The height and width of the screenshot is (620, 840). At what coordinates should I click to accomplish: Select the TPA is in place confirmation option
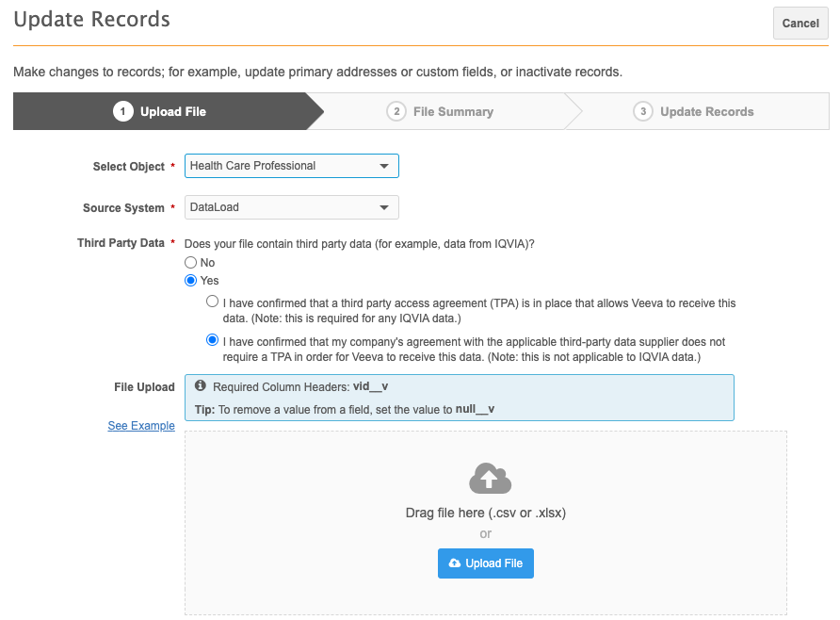pos(213,302)
